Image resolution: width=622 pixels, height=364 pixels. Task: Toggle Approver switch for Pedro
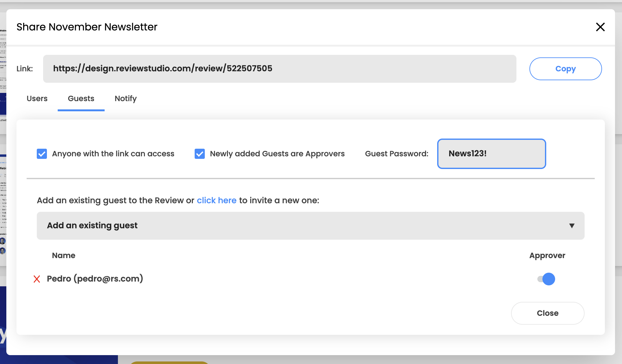pyautogui.click(x=546, y=279)
